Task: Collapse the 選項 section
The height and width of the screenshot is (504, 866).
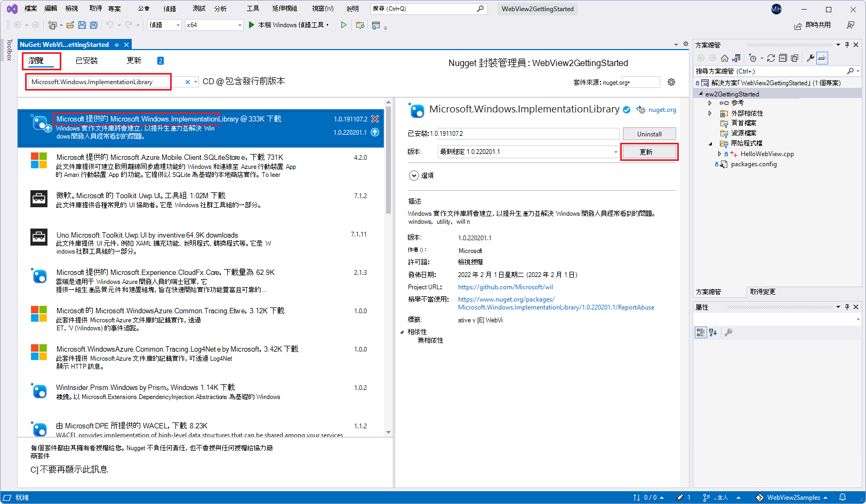Action: click(413, 176)
